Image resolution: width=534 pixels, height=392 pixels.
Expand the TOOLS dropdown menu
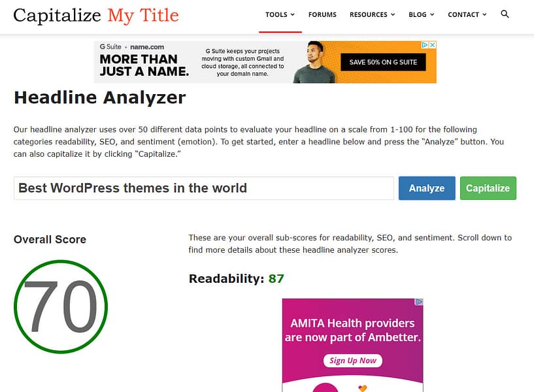click(280, 14)
